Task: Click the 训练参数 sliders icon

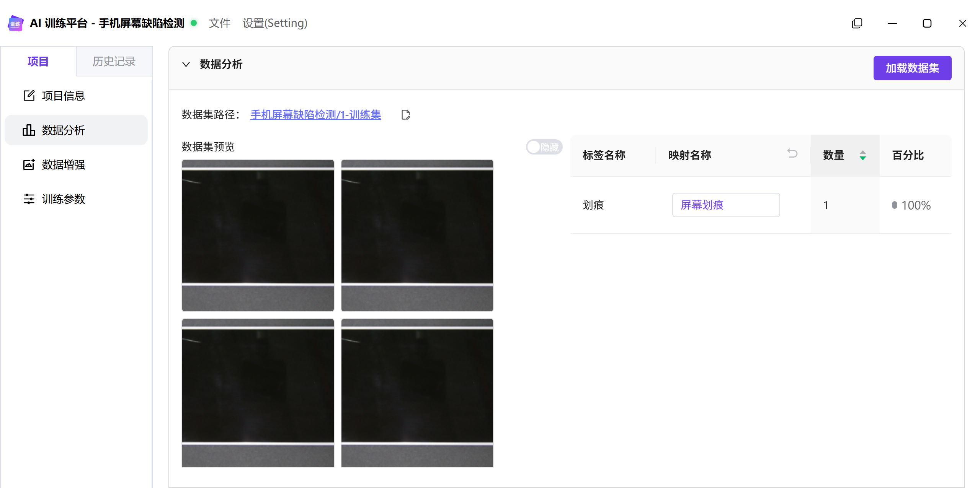Action: [x=29, y=199]
